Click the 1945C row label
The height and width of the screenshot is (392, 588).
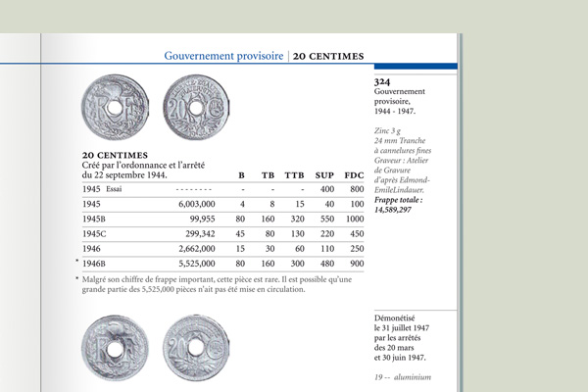[x=94, y=234]
